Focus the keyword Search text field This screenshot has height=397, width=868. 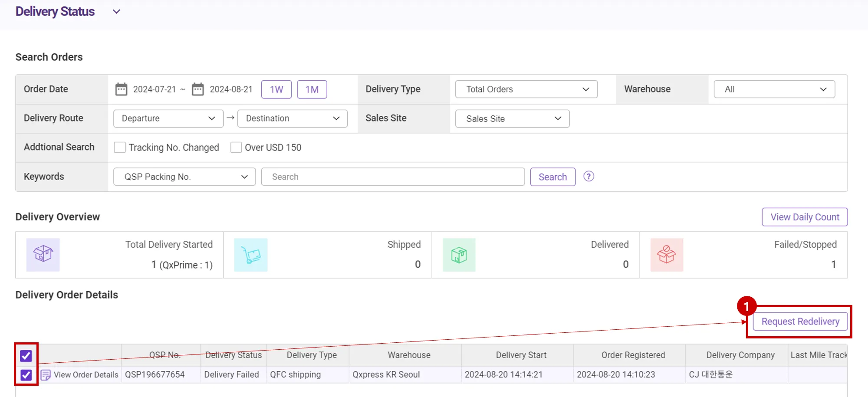392,177
